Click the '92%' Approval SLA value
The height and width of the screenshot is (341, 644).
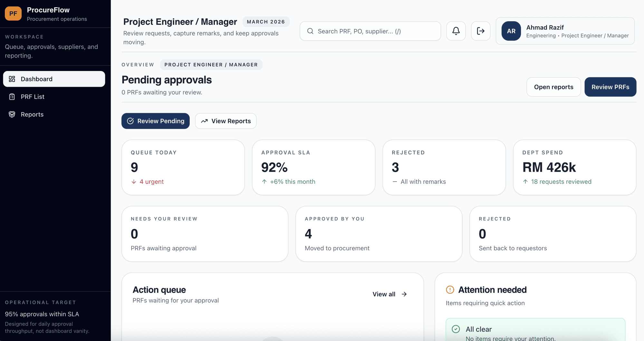(x=274, y=167)
